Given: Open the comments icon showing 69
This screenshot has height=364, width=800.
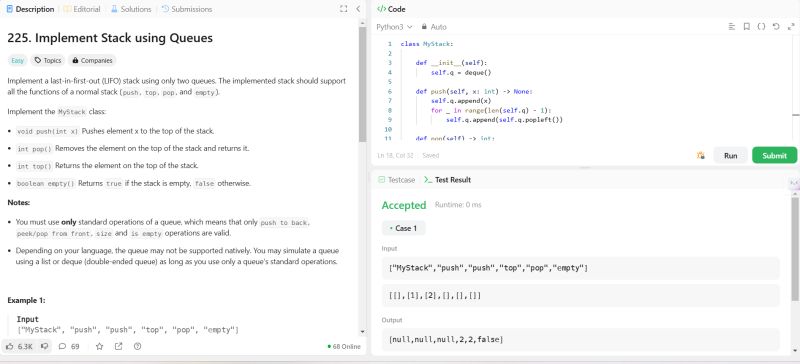Looking at the screenshot, I should 62,346.
